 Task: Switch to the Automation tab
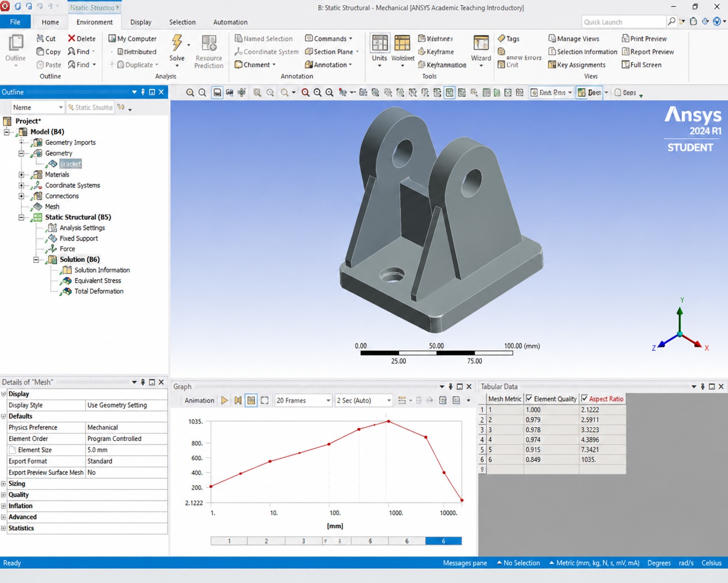[230, 22]
